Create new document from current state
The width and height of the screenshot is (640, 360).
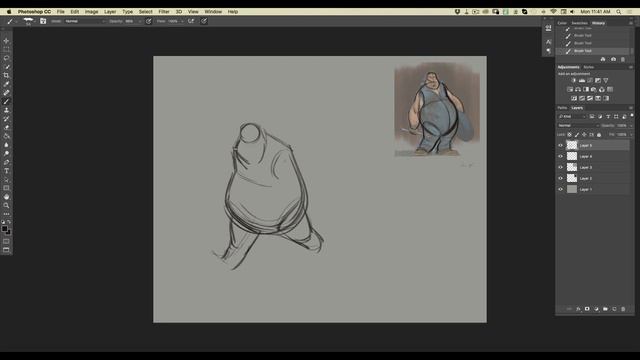tap(603, 59)
